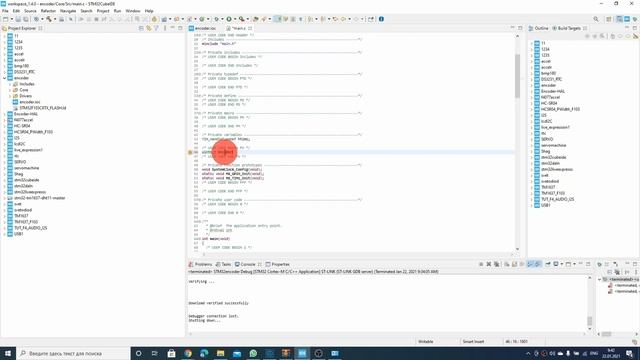Click the Save toolbar icon
The width and height of the screenshot is (640, 360).
[x=18, y=19]
